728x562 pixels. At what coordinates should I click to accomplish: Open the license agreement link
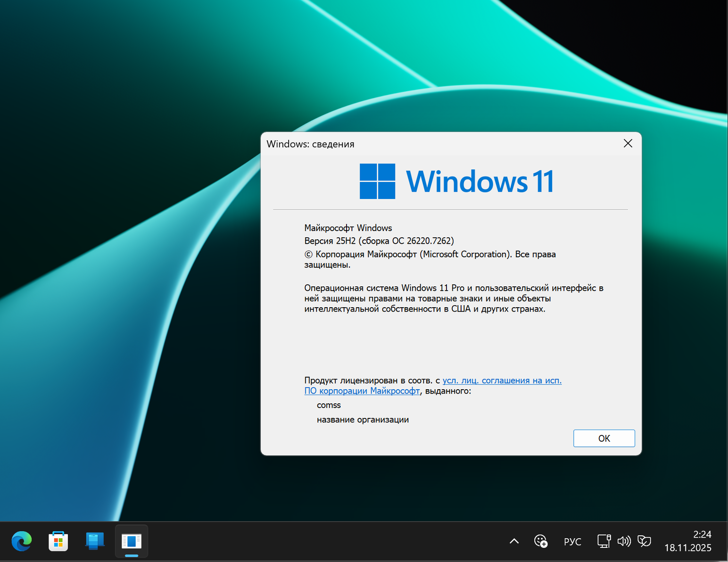501,380
